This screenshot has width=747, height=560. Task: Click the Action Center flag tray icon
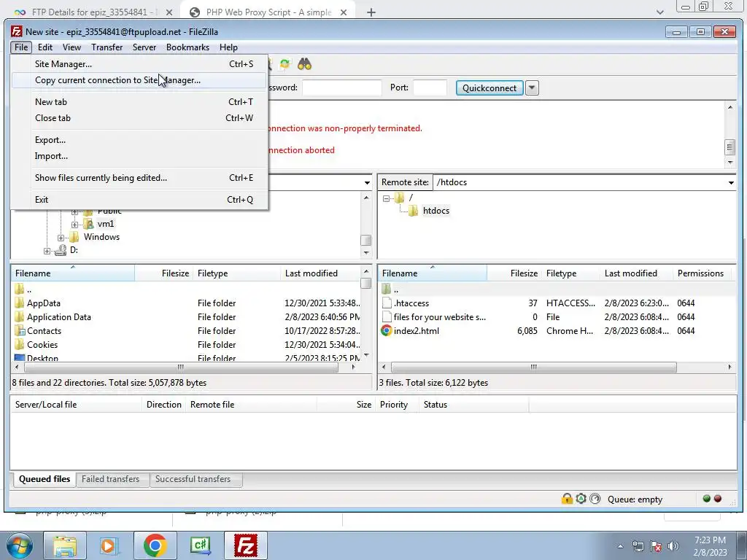click(x=656, y=546)
